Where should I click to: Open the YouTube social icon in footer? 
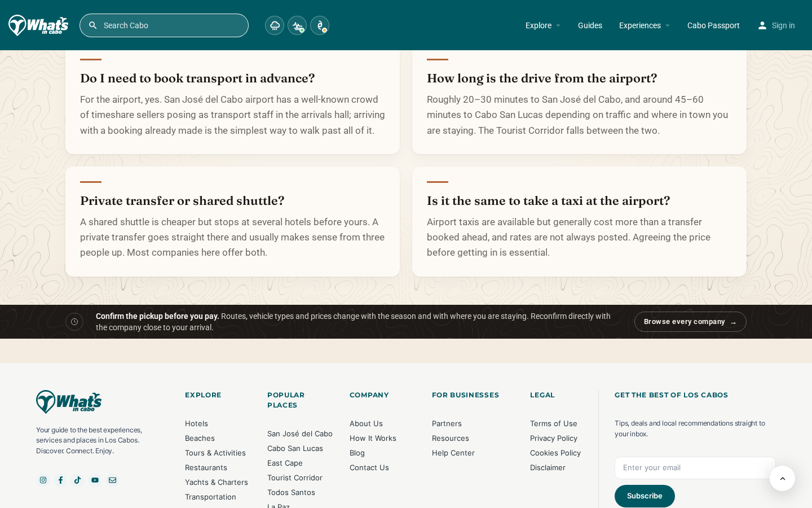[95, 480]
